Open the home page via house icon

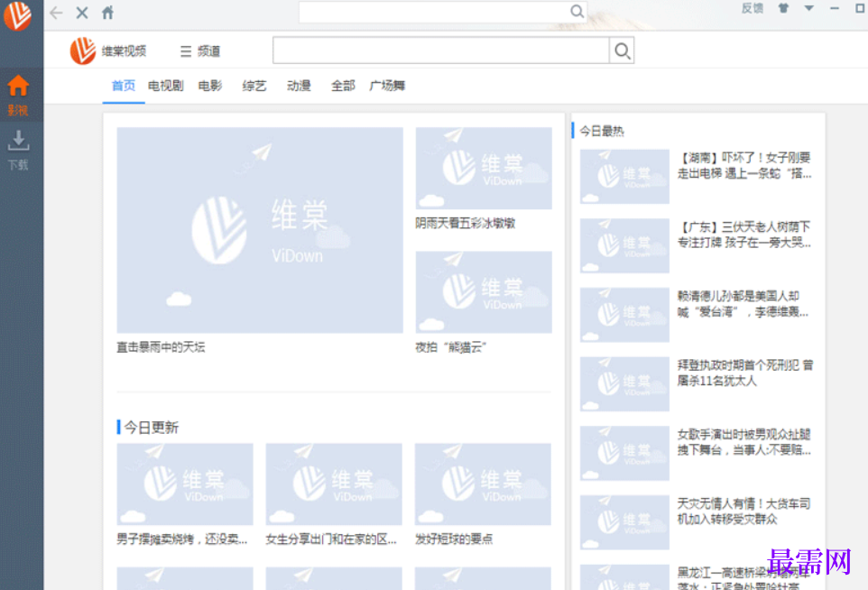(108, 13)
